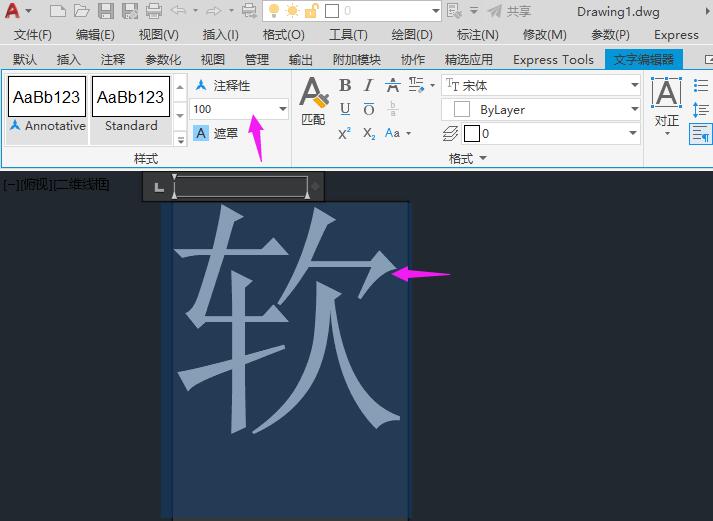The width and height of the screenshot is (713, 521).
Task: Toggle bold formatting
Action: click(345, 85)
